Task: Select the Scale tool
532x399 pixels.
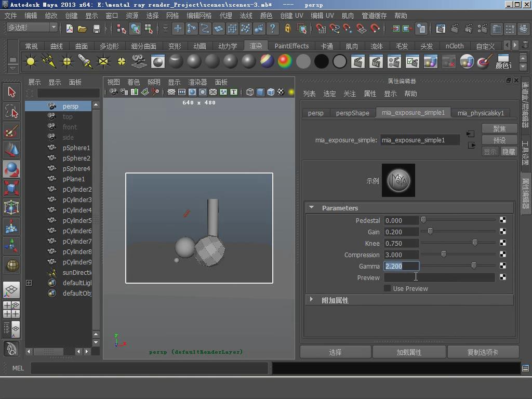Action: click(11, 188)
